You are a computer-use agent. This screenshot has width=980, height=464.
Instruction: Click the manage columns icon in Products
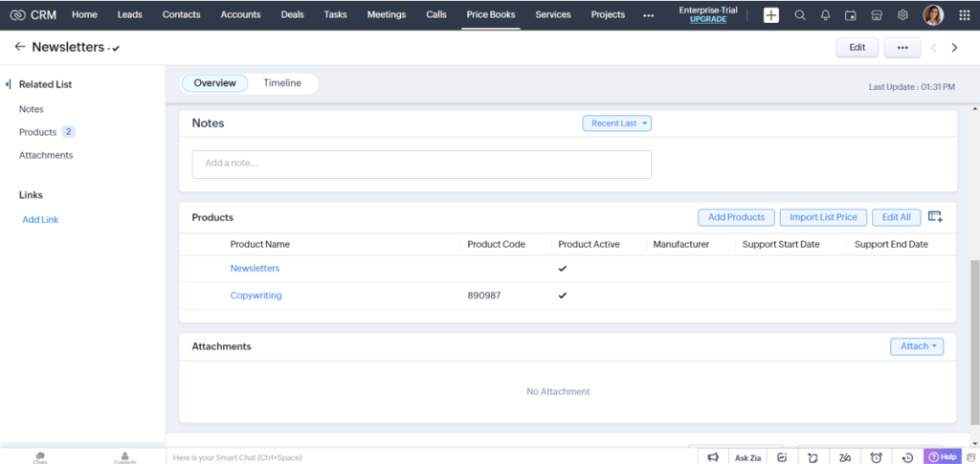[x=935, y=217]
